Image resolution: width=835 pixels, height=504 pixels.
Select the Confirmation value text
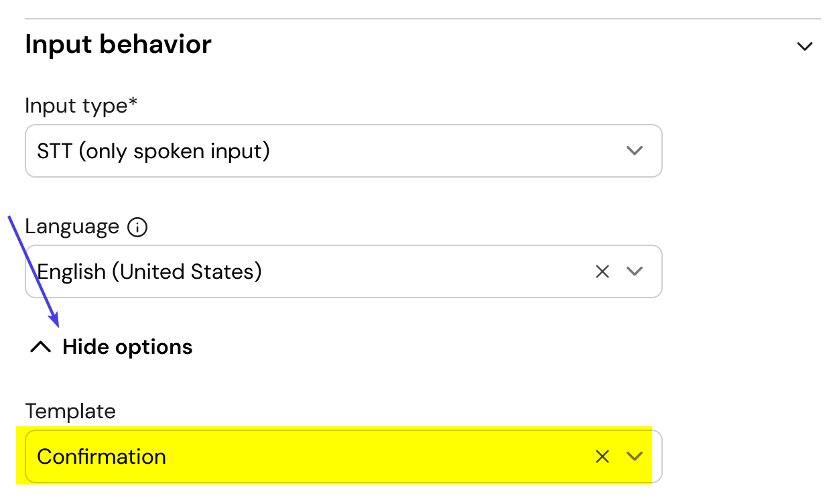click(101, 456)
